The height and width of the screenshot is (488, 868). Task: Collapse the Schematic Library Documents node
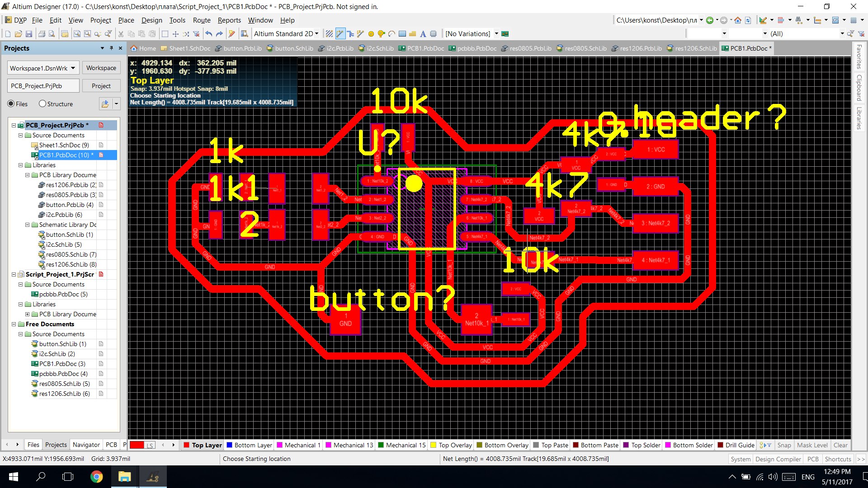[x=27, y=225]
